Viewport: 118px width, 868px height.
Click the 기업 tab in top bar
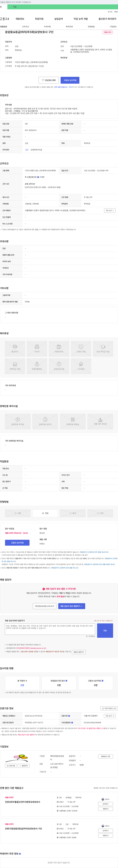[x=15, y=7]
